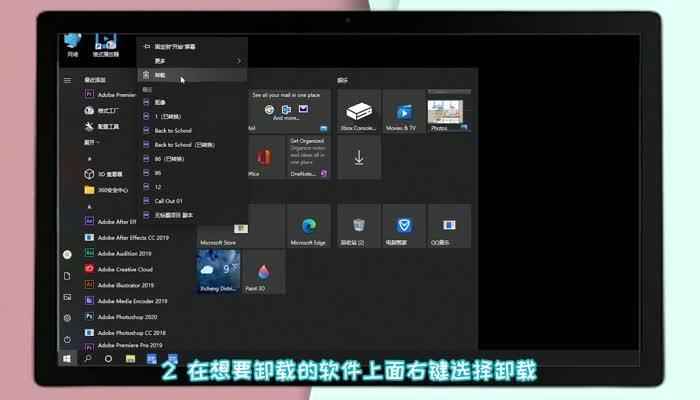Open Paint 3D tile

[x=263, y=271]
